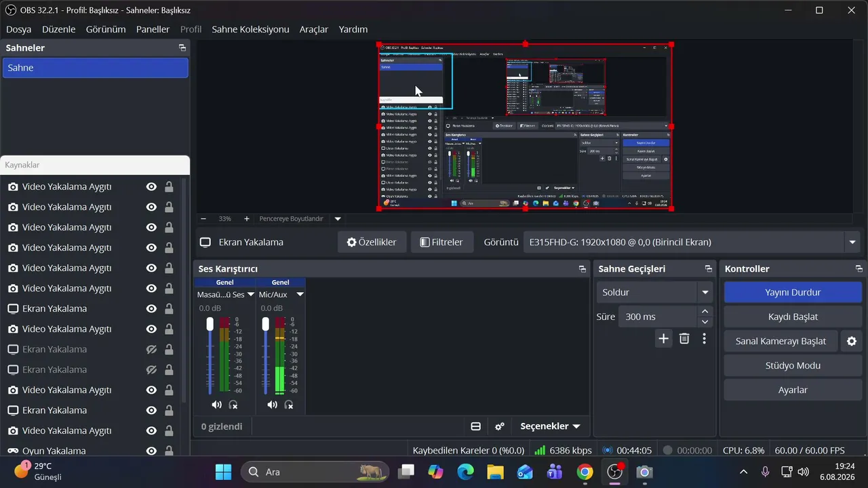Open advanced audio properties gear

(500, 426)
